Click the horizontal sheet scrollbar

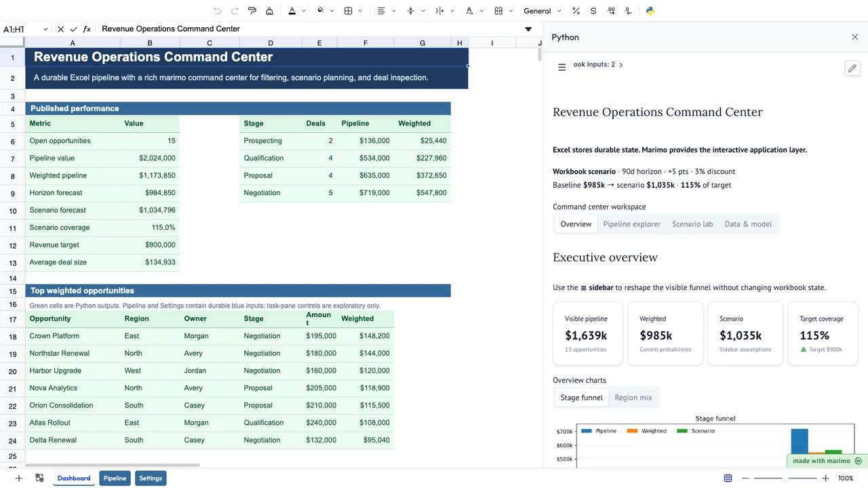click(x=113, y=465)
